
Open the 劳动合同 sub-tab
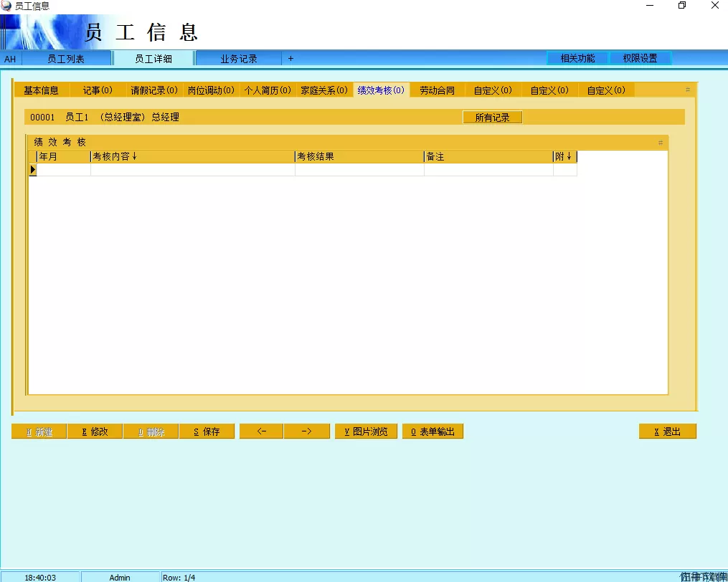[437, 90]
